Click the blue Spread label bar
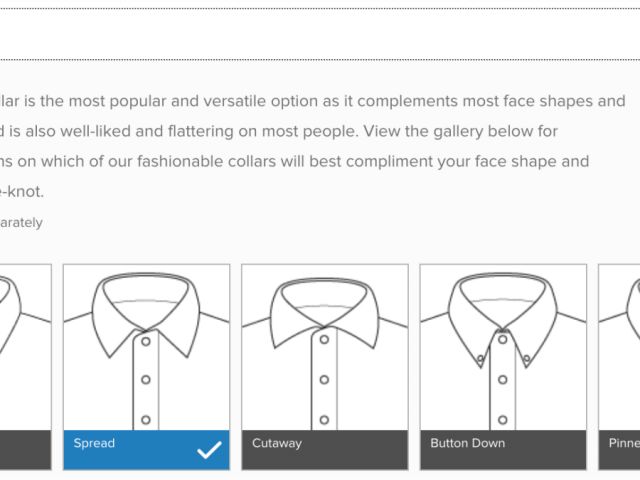Viewport: 640px width, 480px height. pos(130,450)
